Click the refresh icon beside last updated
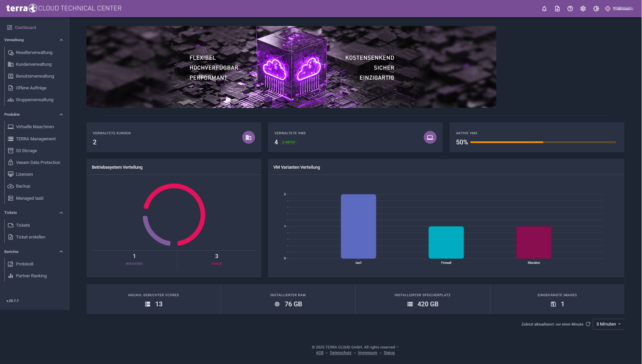642x364 pixels. click(588, 324)
